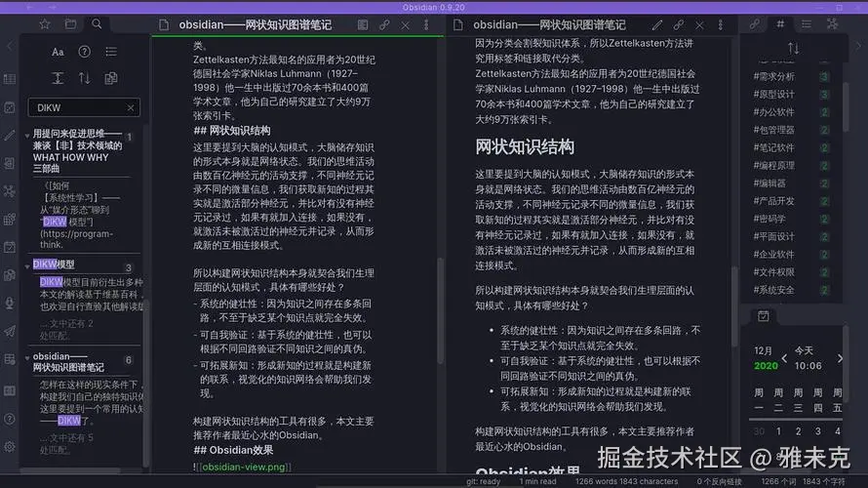
Task: Open the graph view ribbon icon
Action: (x=10, y=191)
